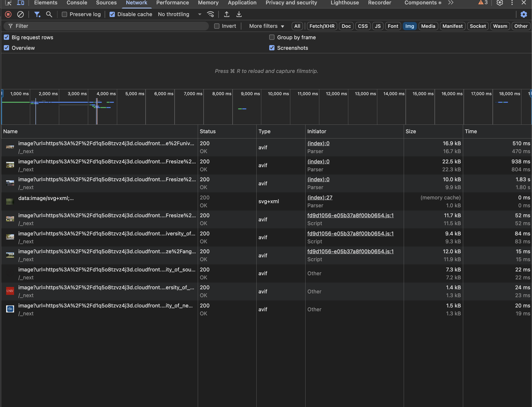Import HAR file upload icon
Image resolution: width=532 pixels, height=407 pixels.
(x=227, y=14)
